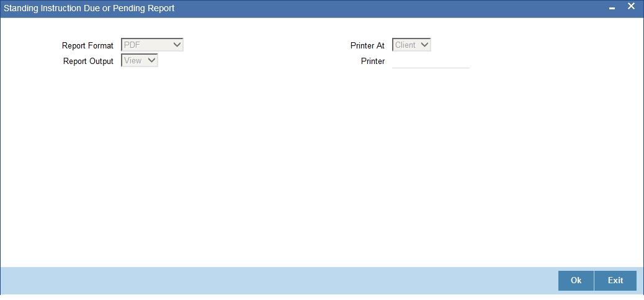Open the Report Output dropdown
This screenshot has width=644, height=300.
[139, 60]
